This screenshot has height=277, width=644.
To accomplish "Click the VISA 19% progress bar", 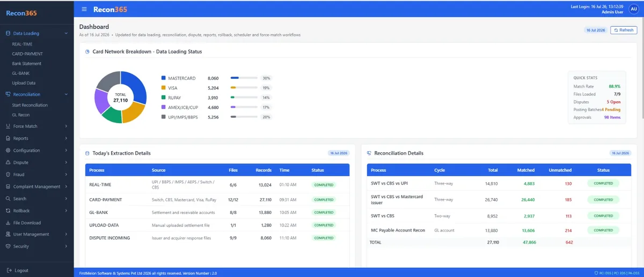I will [244, 88].
